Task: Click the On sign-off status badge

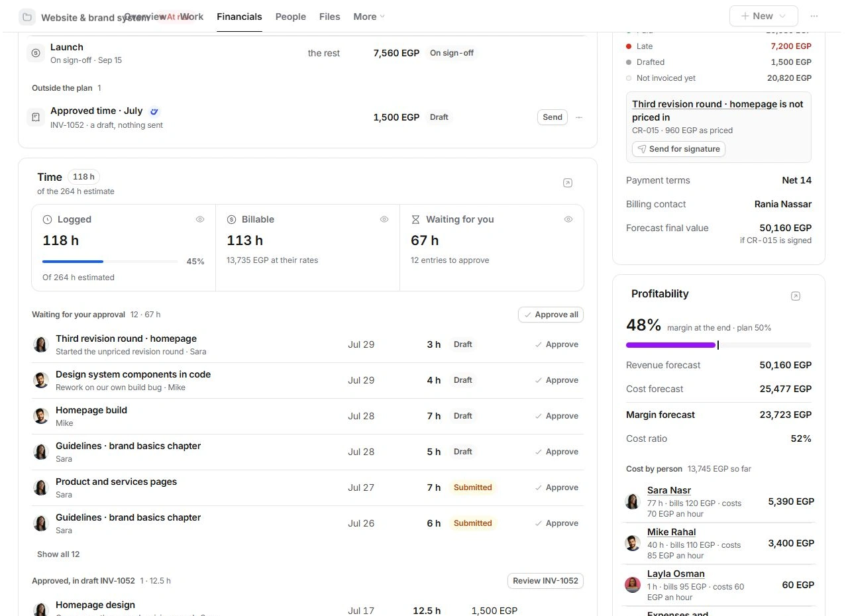Action: coord(452,53)
